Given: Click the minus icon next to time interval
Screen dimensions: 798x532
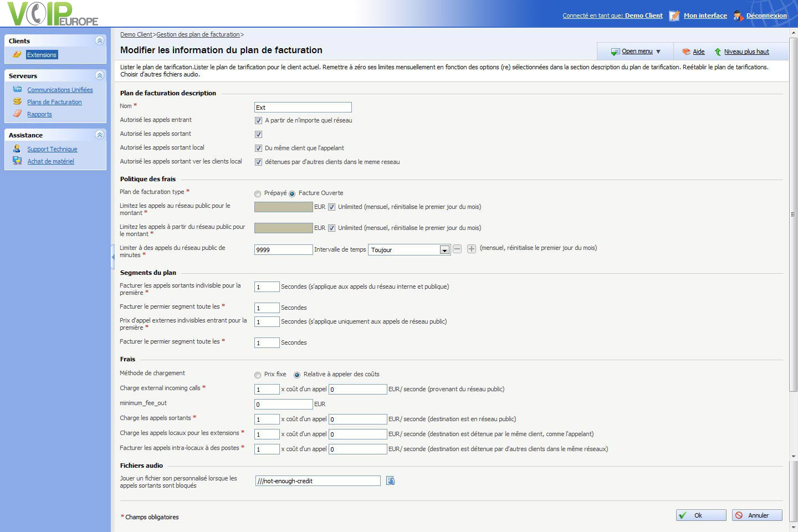Looking at the screenshot, I should [x=457, y=249].
